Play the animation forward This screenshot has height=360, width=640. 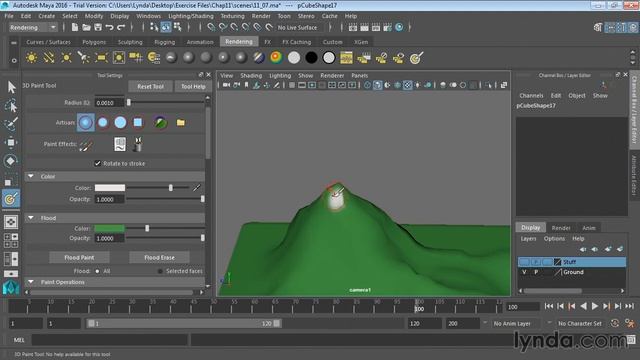tap(595, 306)
